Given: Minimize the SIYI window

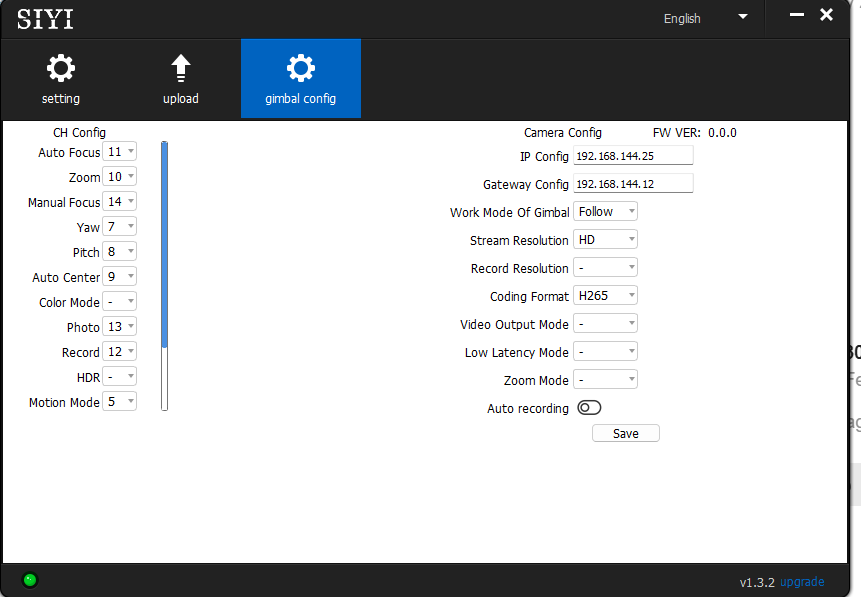Looking at the screenshot, I should [797, 15].
